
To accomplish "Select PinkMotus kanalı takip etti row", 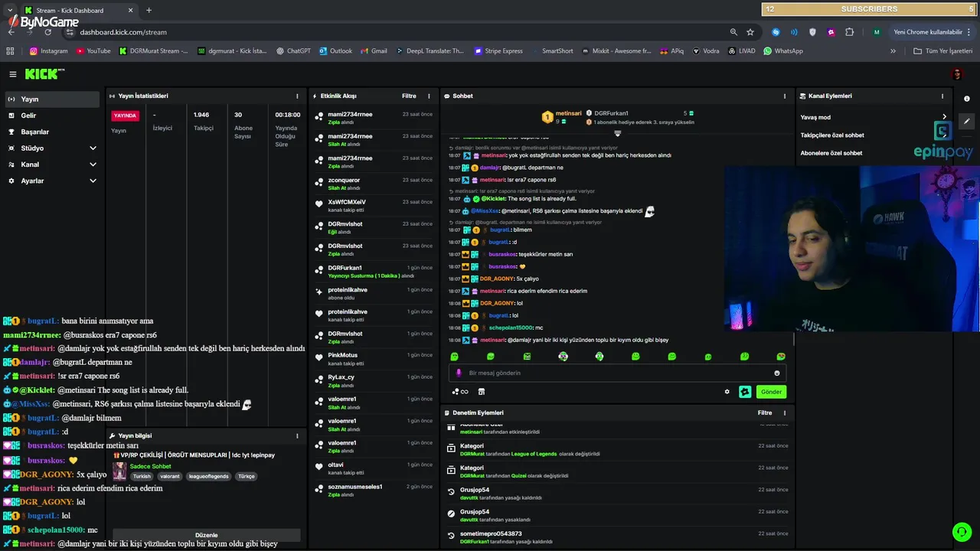I will (x=374, y=359).
